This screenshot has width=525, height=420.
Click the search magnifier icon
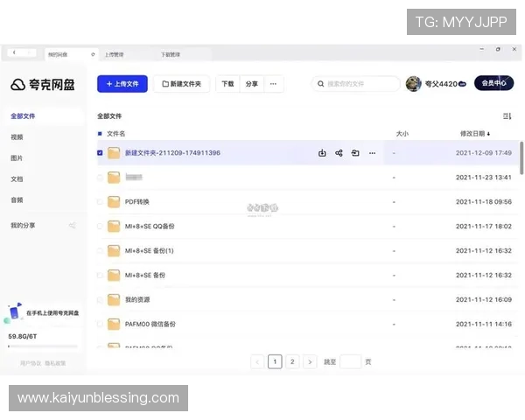point(320,84)
